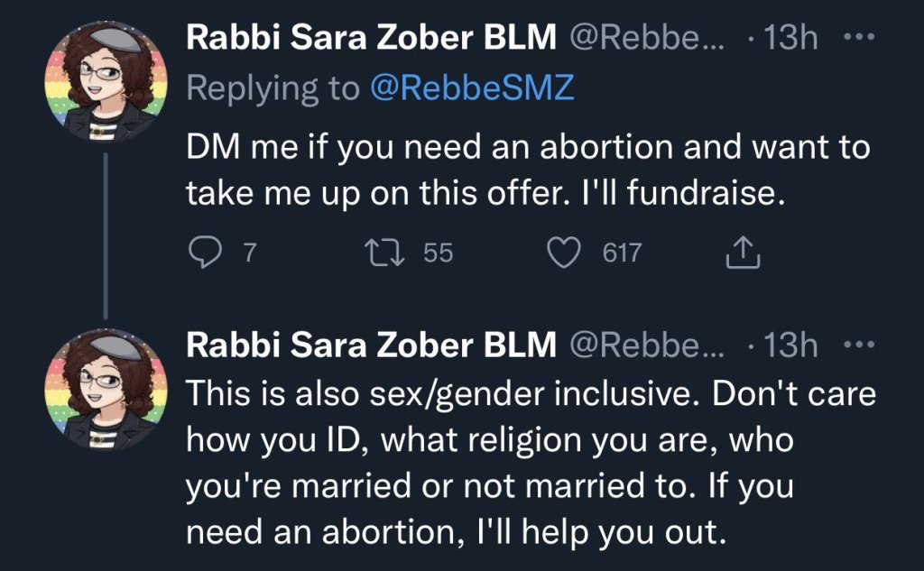Open the profile avatar beside the second tweet
Screen dimensions: 924x571
point(107,389)
